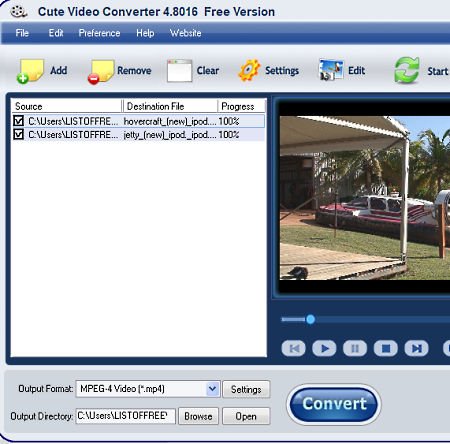Uncheck the hovercraft file checkbox
Screen dimensions: 450x444
[x=19, y=121]
